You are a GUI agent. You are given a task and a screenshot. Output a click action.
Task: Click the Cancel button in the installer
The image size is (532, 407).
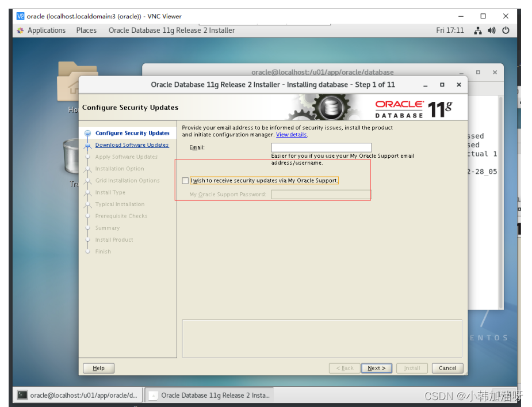[447, 368]
